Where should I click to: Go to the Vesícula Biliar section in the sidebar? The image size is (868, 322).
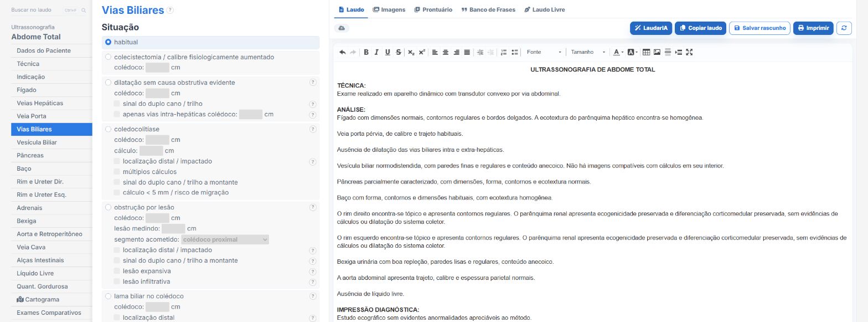pos(51,142)
